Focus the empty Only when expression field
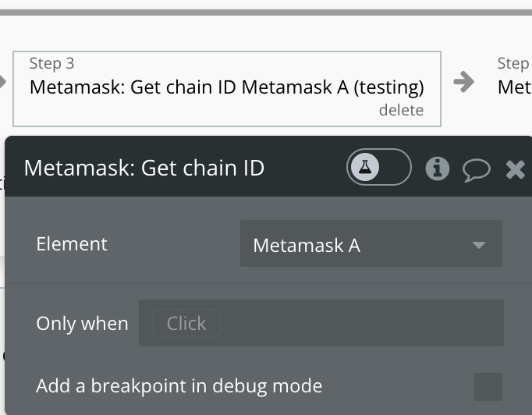Viewport: 532px width, 415px height. pyautogui.click(x=362, y=323)
